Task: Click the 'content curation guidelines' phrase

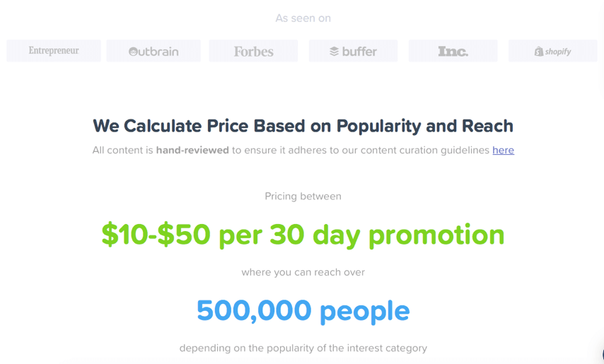Action: pyautogui.click(x=425, y=150)
